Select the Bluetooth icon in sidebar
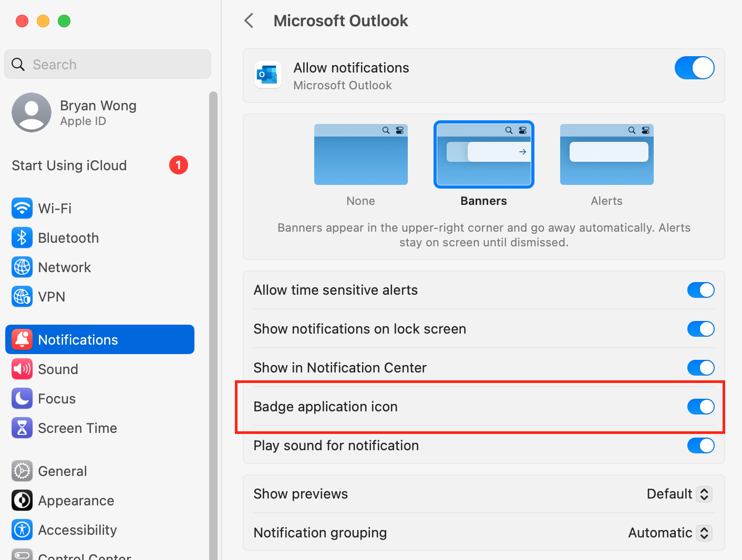Viewport: 742px width, 560px height. point(22,238)
